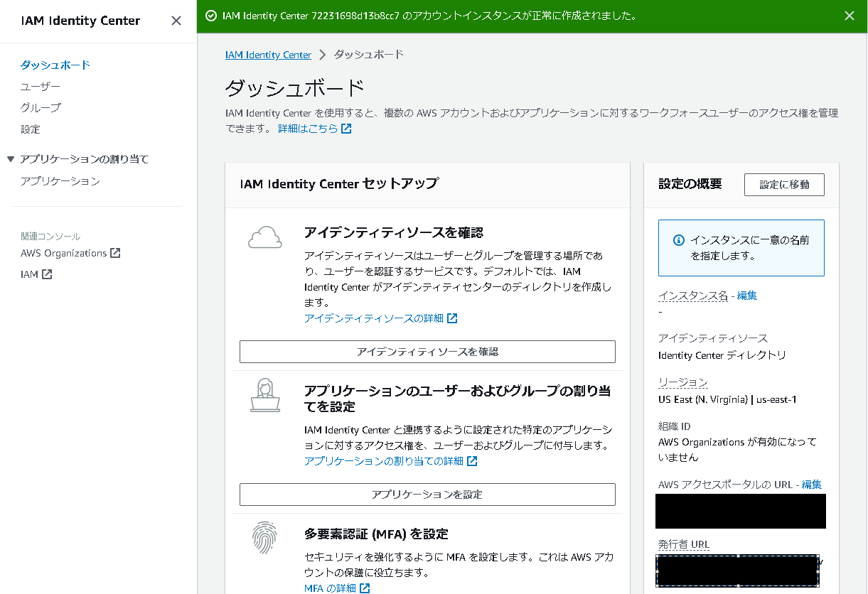The width and height of the screenshot is (868, 594).
Task: Click 編集 next to インスタンス名
Action: 747,296
